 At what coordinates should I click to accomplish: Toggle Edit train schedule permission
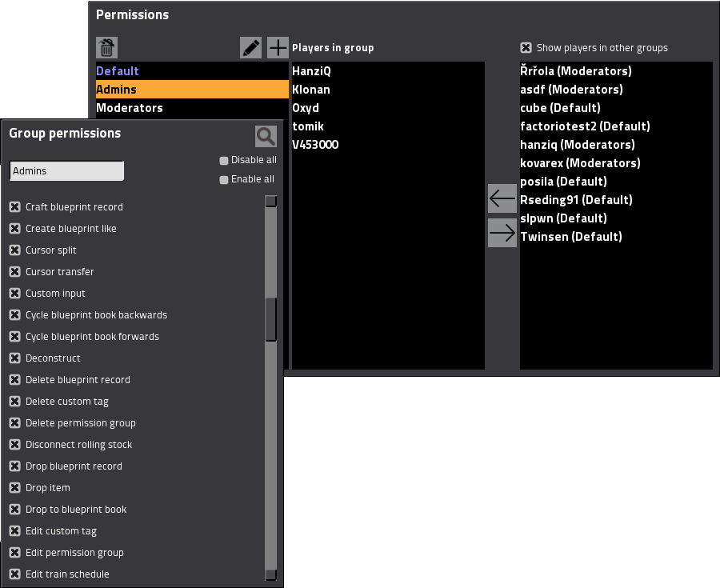point(14,574)
